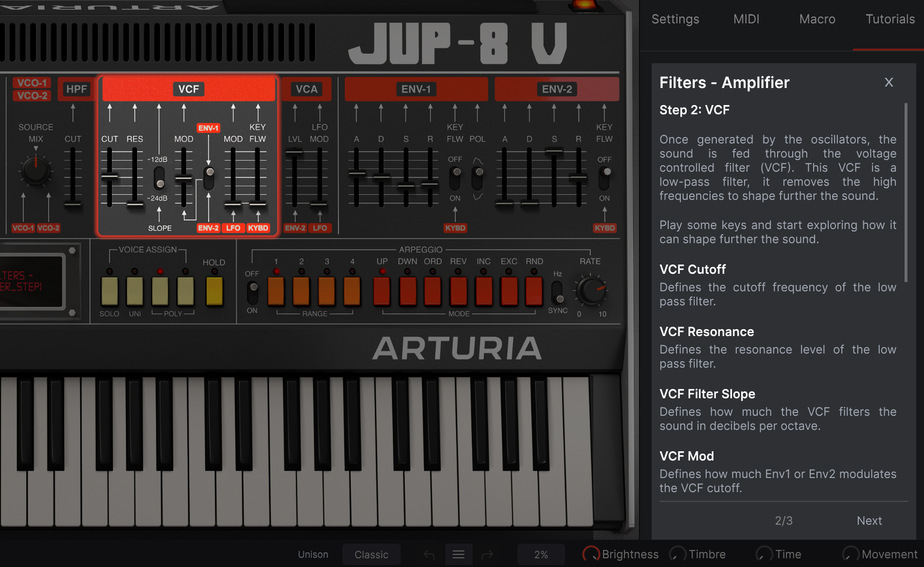Set Arpeggio mode to ORD
The image size is (924, 567).
coord(433,291)
